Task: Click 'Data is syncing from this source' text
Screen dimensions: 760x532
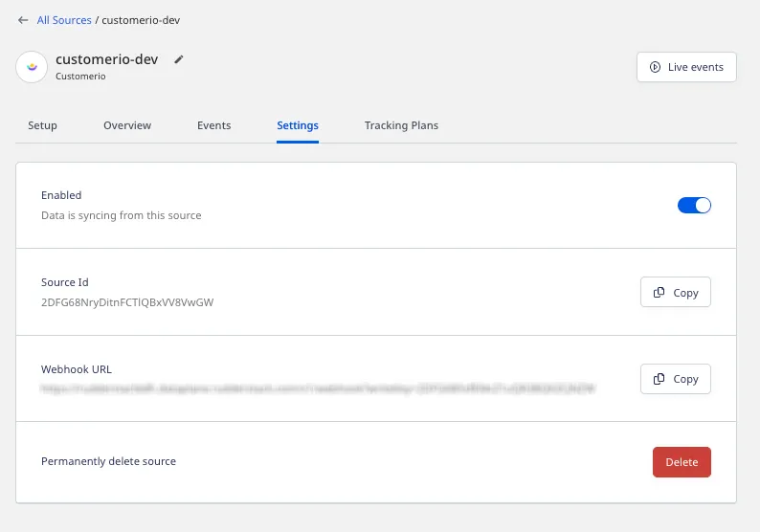Action: [122, 215]
